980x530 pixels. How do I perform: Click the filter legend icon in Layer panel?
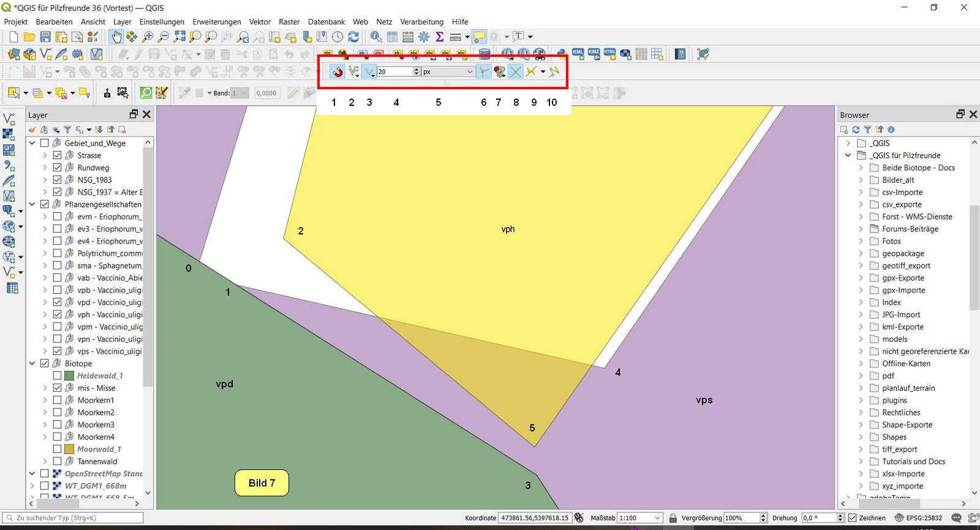[67, 130]
